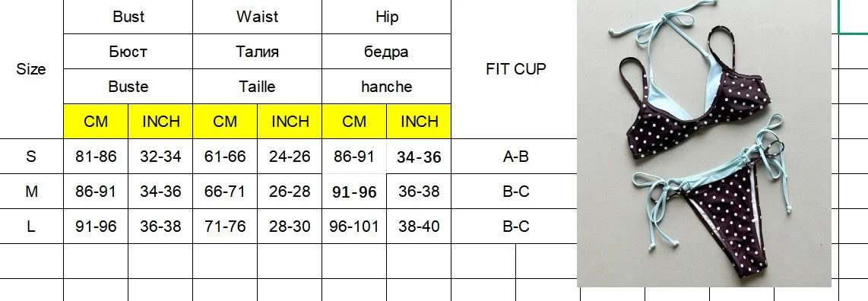Click the Bust header cell
Viewport: 868px width, 301px height.
[128, 17]
